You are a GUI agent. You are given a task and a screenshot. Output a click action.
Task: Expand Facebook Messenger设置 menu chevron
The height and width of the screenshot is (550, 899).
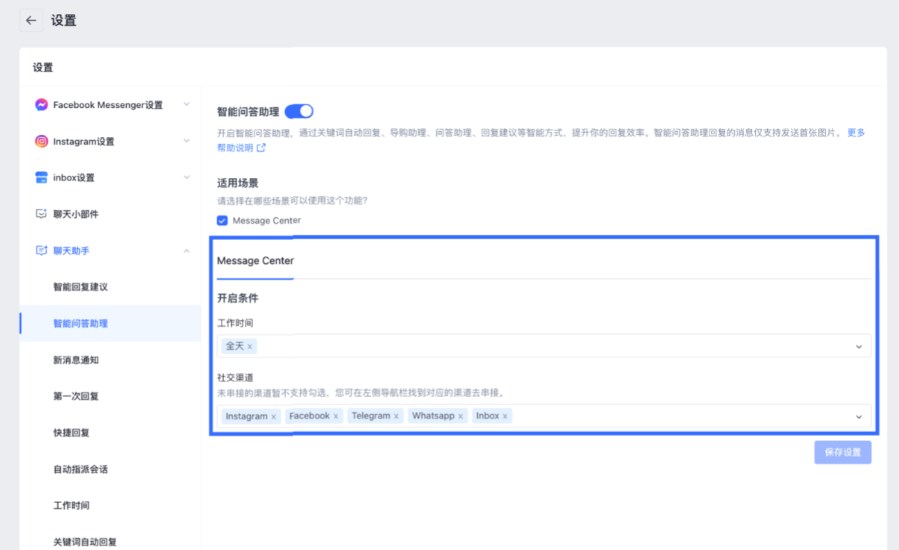pos(186,105)
